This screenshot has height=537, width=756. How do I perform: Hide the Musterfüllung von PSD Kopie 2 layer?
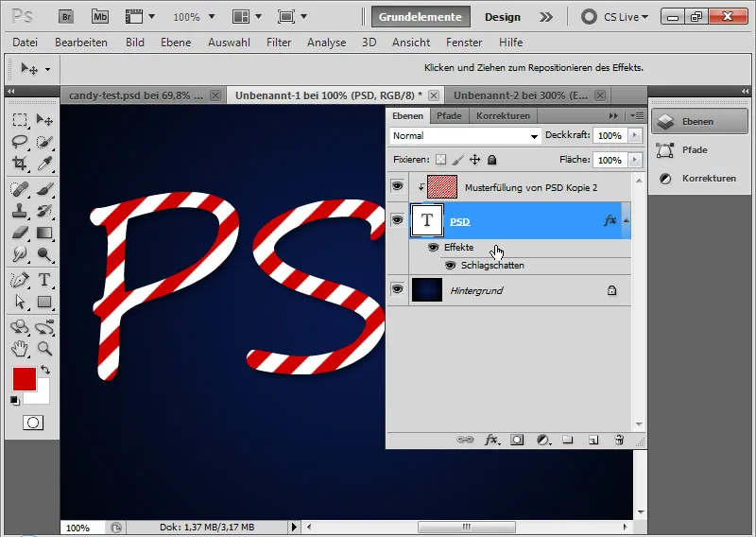(x=397, y=186)
